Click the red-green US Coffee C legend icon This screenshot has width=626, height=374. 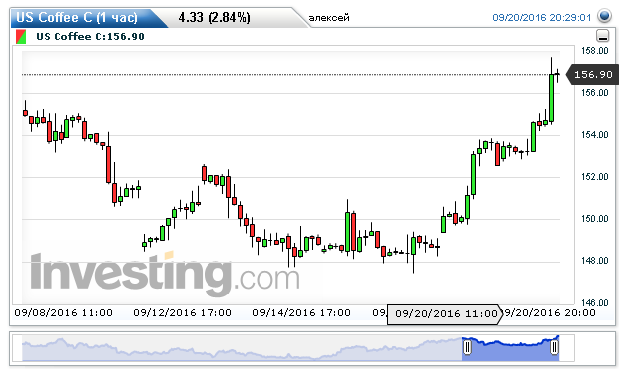21,37
